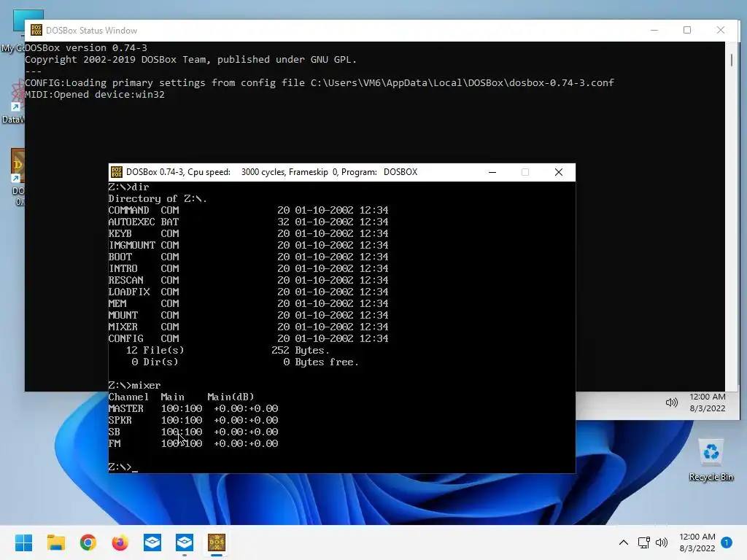Open network settings from the taskbar tray
This screenshot has height=560, width=747.
tap(643, 542)
